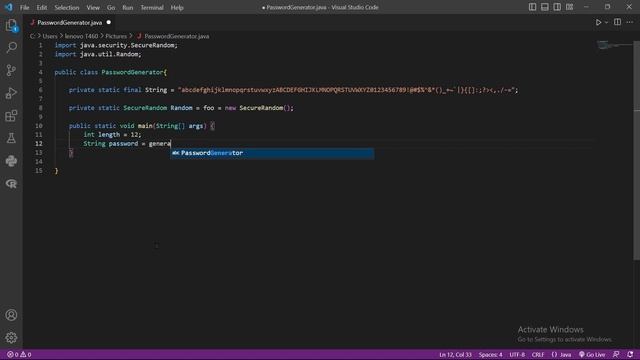Change indentation Spaces: 4
640x360 pixels.
490,355
